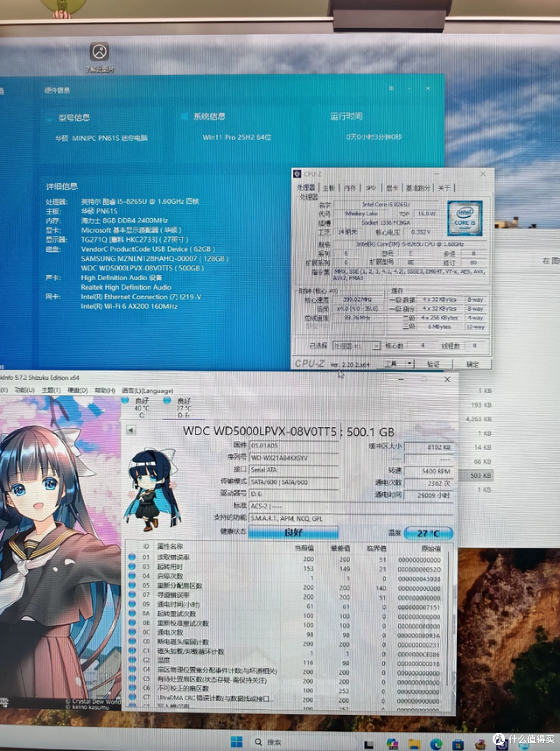Viewport: 560px width, 751px height.
Task: Open CrystalDiskInfo 功能 menu
Action: tap(24, 390)
